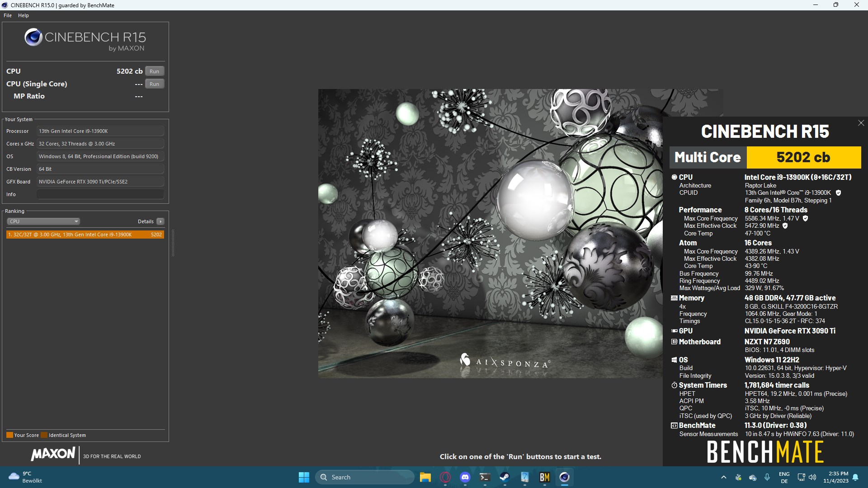The image size is (868, 488).
Task: Click the Processor name field
Action: click(x=100, y=131)
